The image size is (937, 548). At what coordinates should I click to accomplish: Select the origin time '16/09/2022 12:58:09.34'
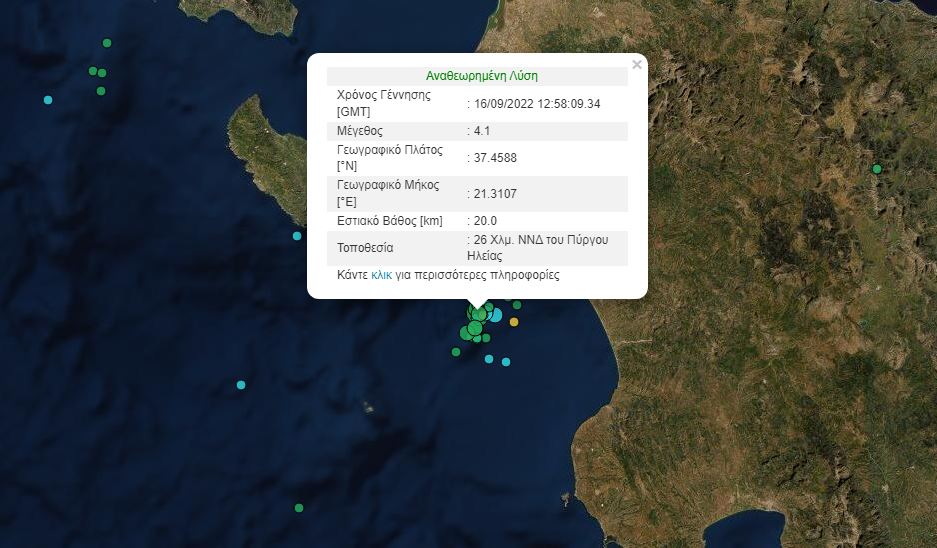click(x=537, y=103)
